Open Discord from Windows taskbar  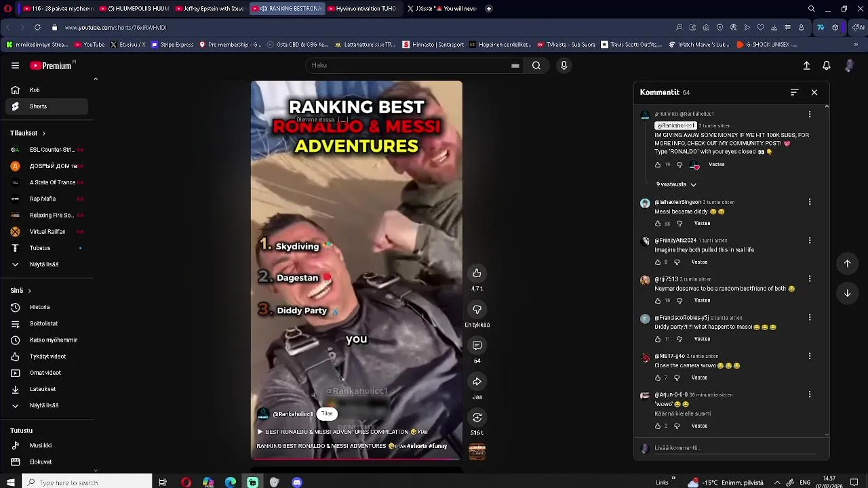coord(296,483)
